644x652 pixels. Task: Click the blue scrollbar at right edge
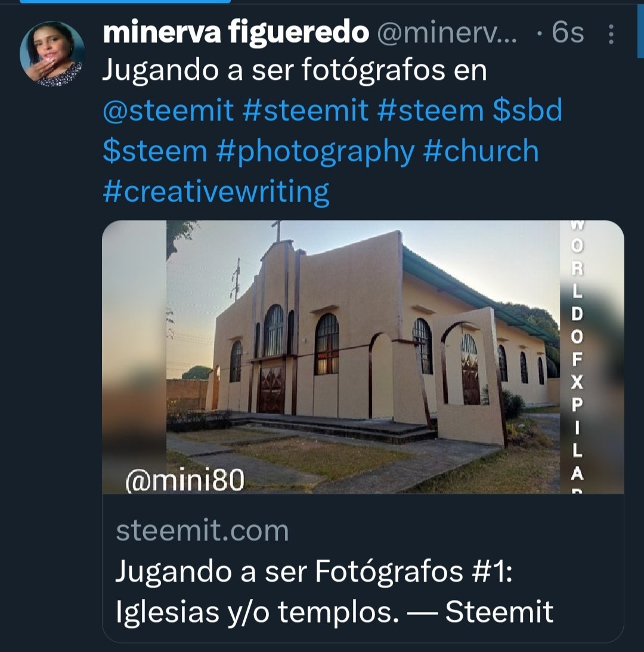pos(640,29)
